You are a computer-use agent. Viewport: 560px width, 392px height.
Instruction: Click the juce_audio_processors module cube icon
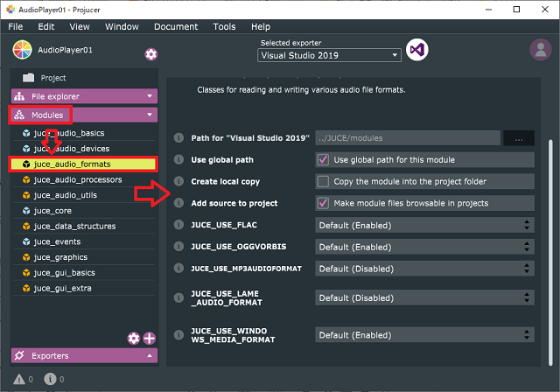click(26, 179)
